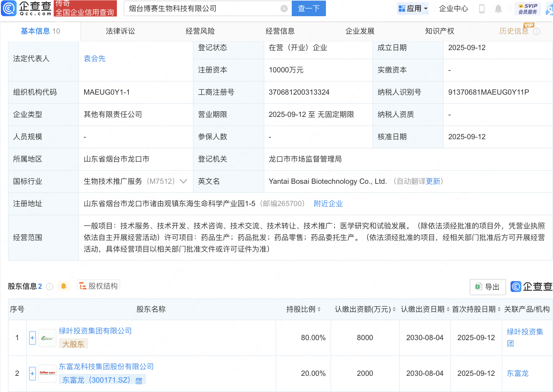Click the stock listing icon beside 300171.SZ
553x392 pixels.
139,381
